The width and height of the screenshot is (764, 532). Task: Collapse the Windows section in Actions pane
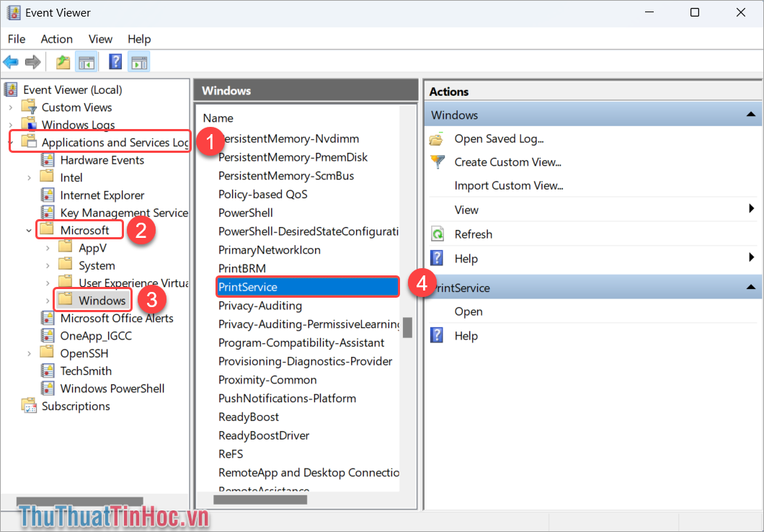[x=750, y=115]
